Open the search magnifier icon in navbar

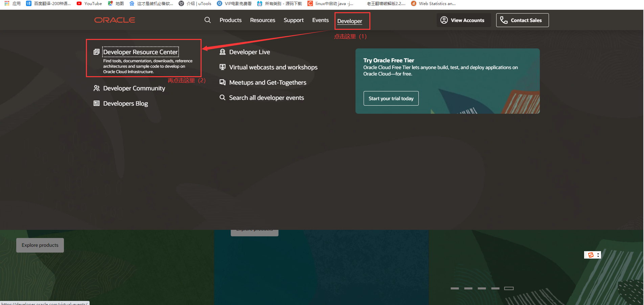point(207,20)
